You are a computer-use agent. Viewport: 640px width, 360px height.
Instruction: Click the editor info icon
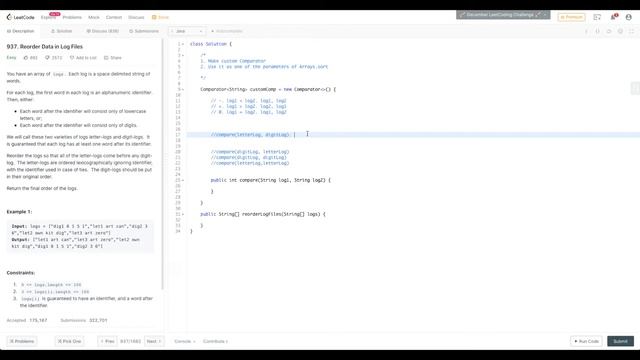(x=586, y=31)
